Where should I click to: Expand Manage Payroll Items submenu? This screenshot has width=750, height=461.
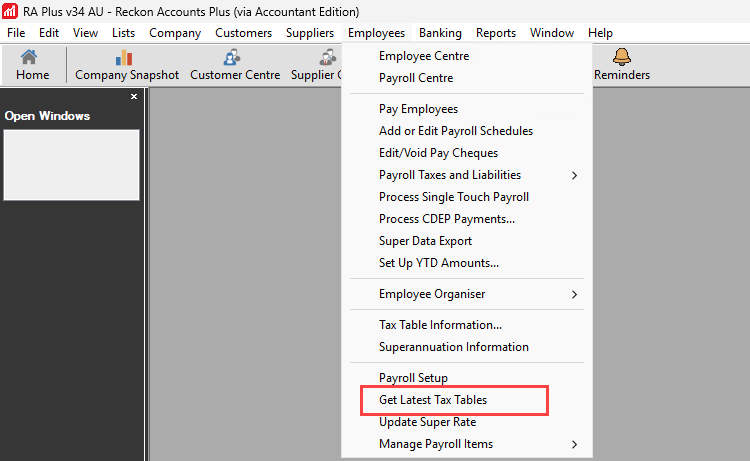click(x=467, y=444)
